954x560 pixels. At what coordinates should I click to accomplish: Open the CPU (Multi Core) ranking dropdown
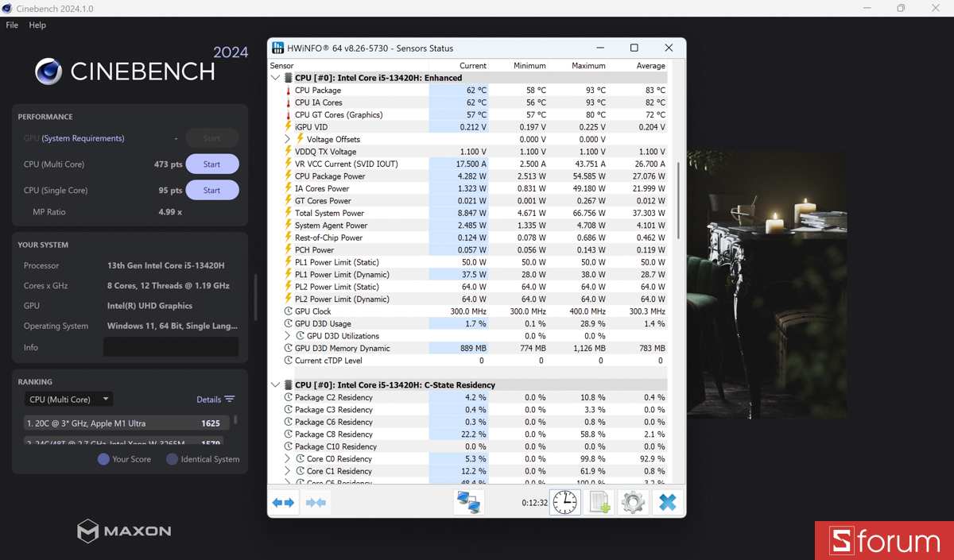pos(68,399)
